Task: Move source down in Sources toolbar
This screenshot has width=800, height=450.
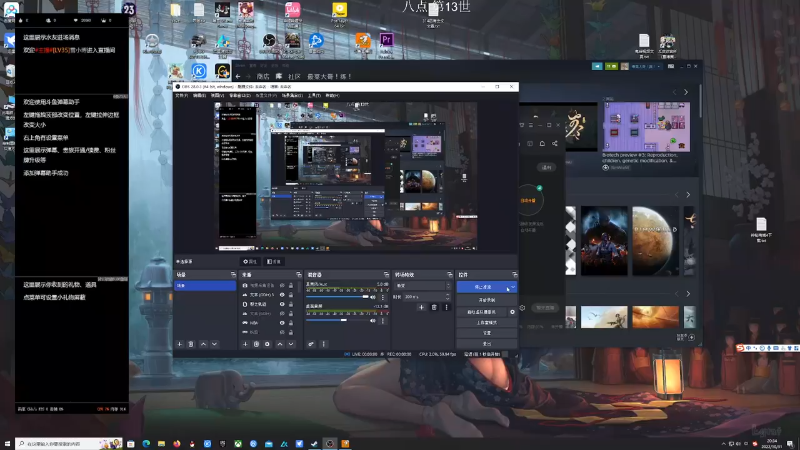Action: [291, 344]
